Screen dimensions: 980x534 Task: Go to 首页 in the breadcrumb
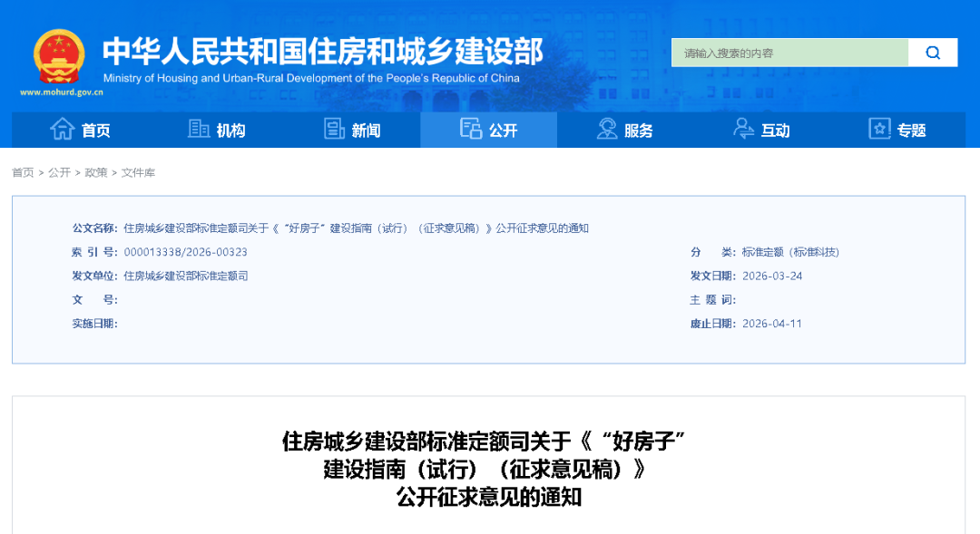(x=23, y=172)
